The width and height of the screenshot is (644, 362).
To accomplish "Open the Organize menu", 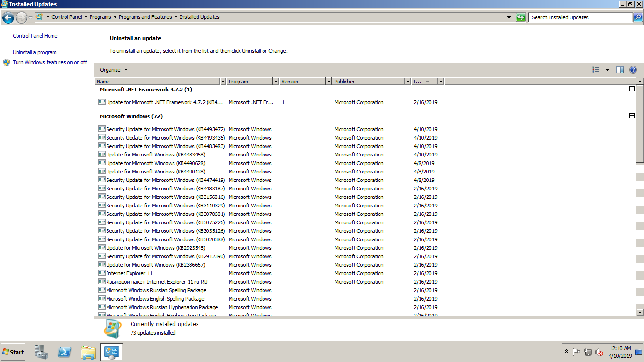I will click(114, 70).
